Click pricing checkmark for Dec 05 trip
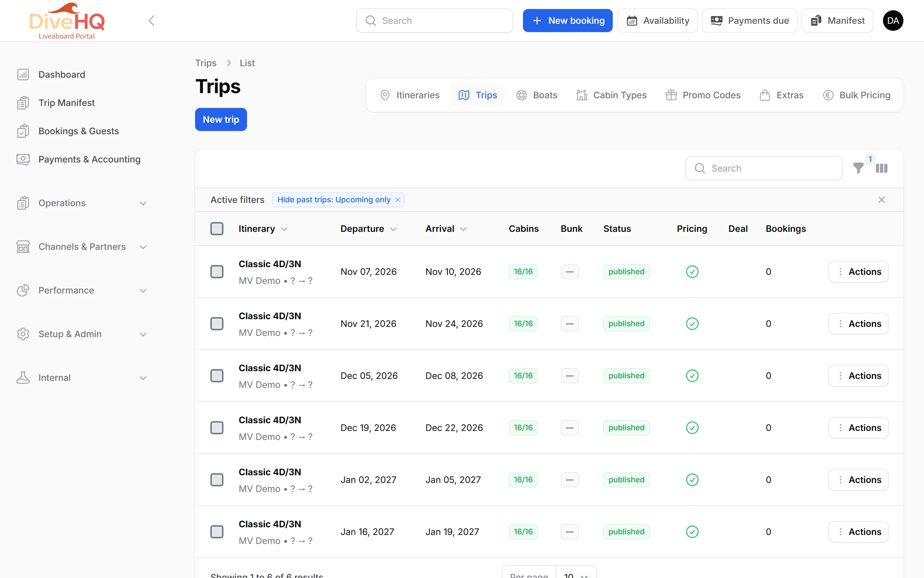The width and height of the screenshot is (924, 578). [692, 376]
